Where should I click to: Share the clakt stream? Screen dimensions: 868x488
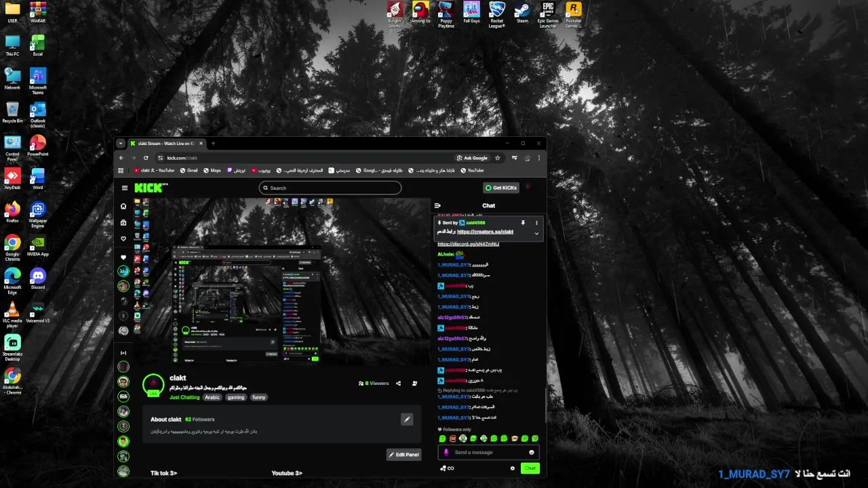tap(399, 383)
